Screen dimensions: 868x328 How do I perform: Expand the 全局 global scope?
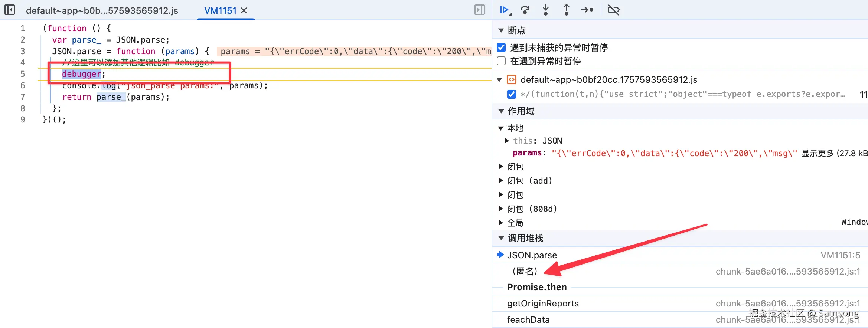(501, 223)
